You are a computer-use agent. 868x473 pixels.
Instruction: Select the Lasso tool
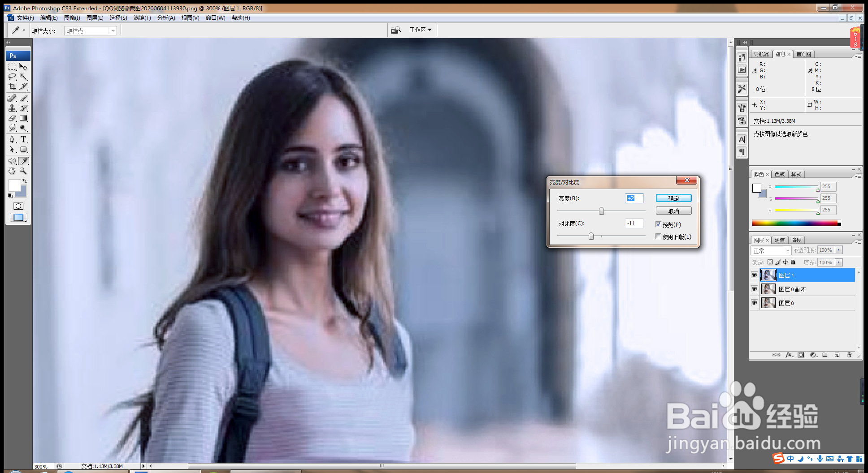coord(13,77)
